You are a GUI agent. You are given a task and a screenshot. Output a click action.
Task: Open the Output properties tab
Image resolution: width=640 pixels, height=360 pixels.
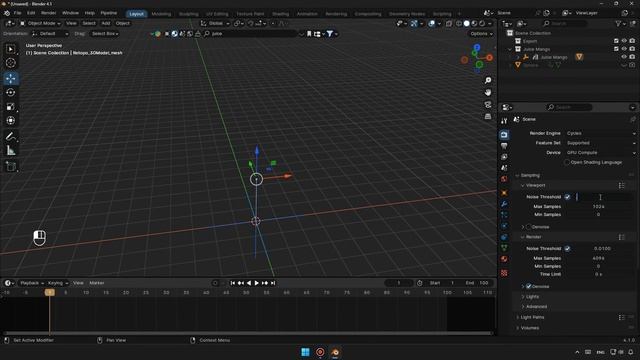pos(504,146)
